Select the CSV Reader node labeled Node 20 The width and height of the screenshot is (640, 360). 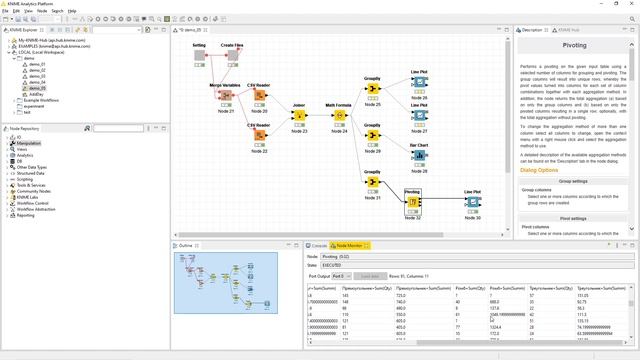click(259, 96)
